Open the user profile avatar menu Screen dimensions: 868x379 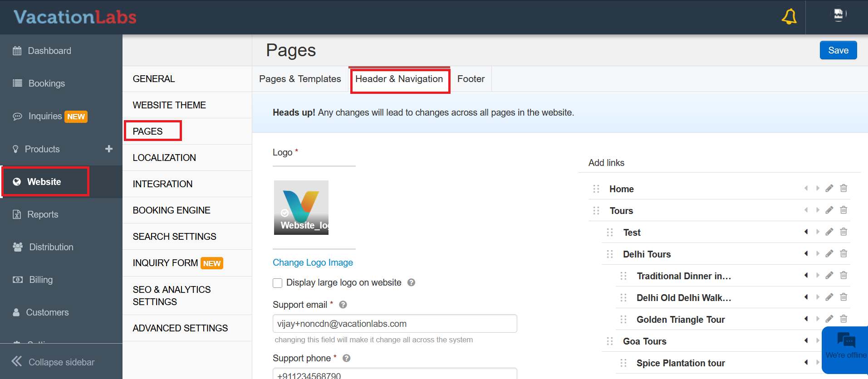(x=838, y=15)
